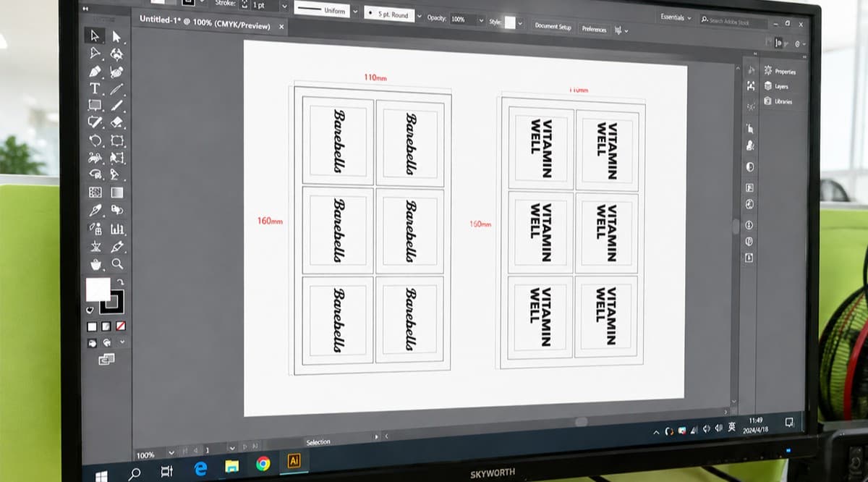Select the Free Transform tool

117,158
